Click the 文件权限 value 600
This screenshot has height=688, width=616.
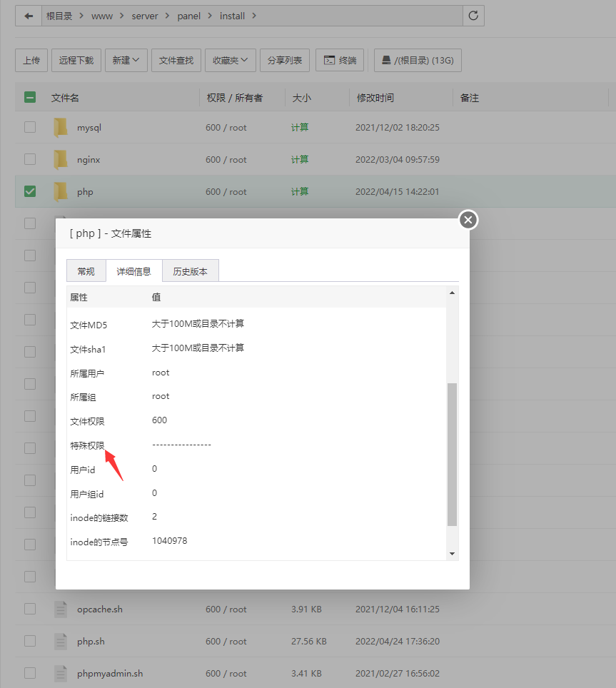point(159,420)
